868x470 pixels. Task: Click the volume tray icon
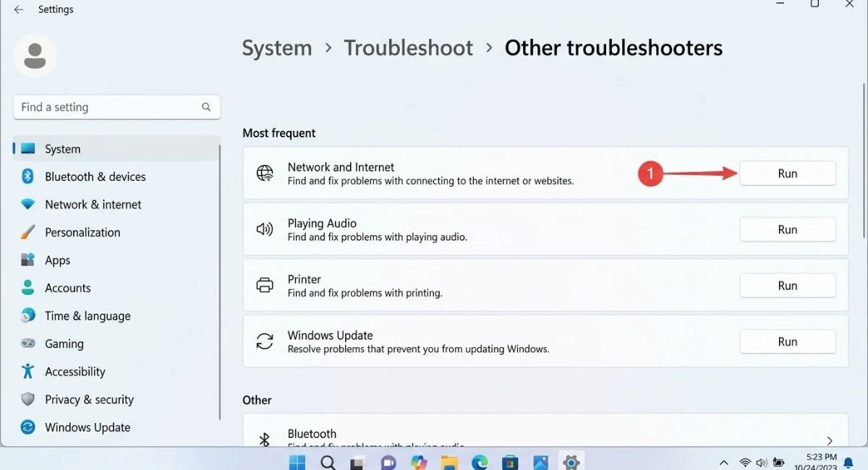(762, 463)
